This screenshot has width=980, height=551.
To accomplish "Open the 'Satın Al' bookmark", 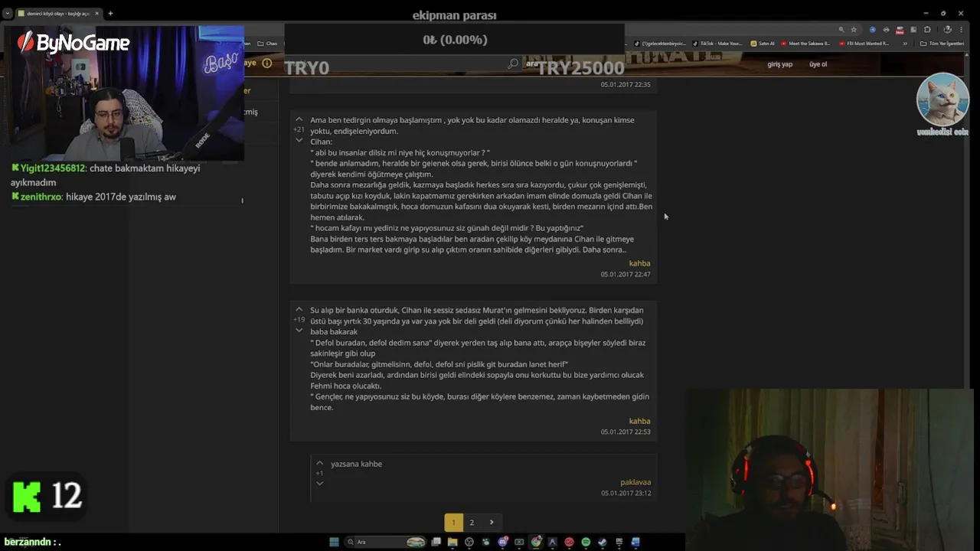I will (763, 44).
